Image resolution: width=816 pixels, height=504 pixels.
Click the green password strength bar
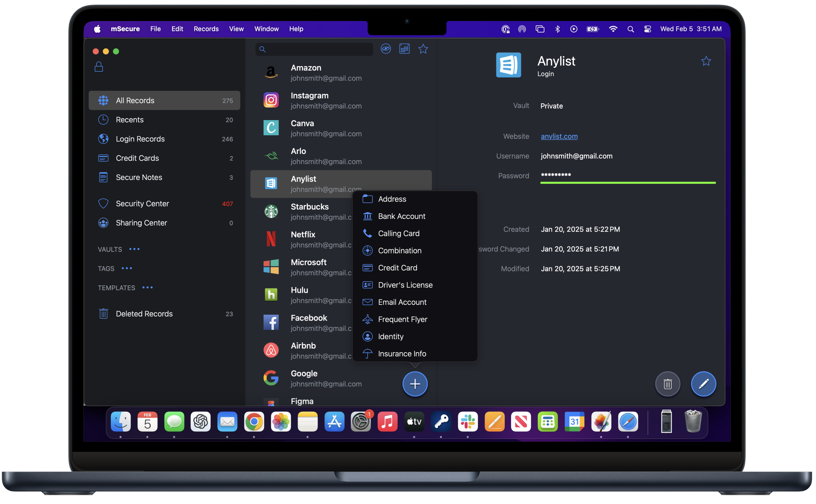628,183
